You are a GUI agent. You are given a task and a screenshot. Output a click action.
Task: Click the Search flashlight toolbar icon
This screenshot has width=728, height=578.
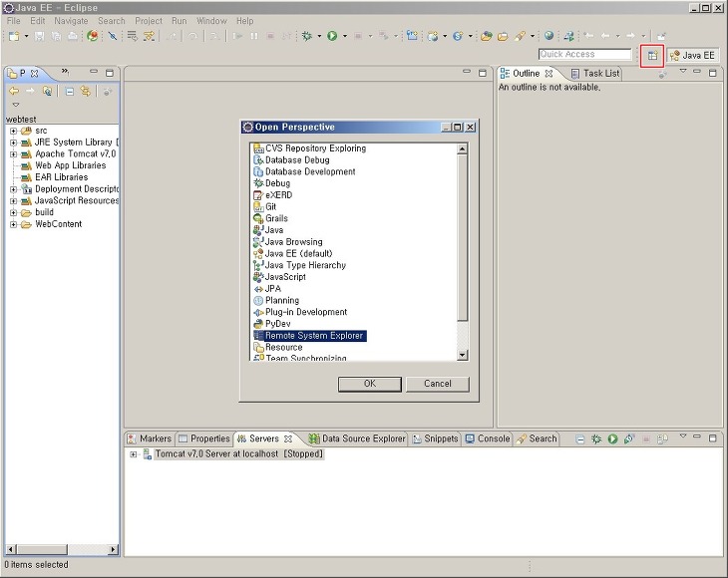pos(520,36)
